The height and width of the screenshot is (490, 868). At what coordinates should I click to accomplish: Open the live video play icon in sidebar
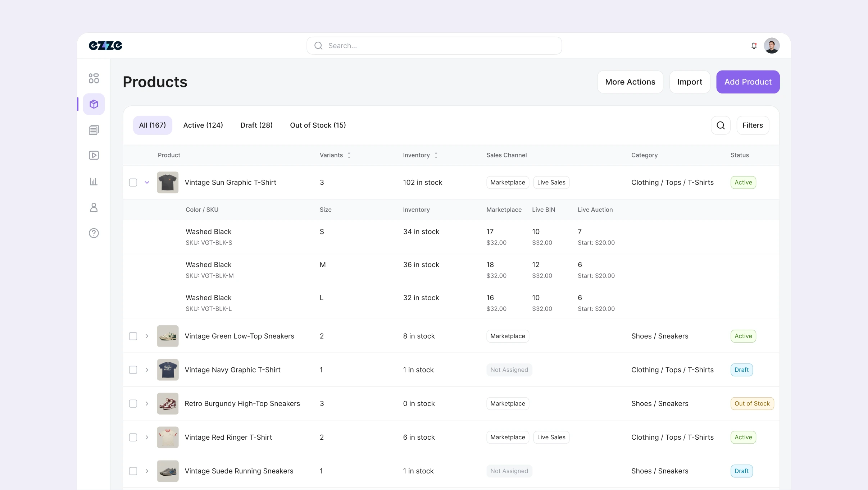tap(94, 155)
